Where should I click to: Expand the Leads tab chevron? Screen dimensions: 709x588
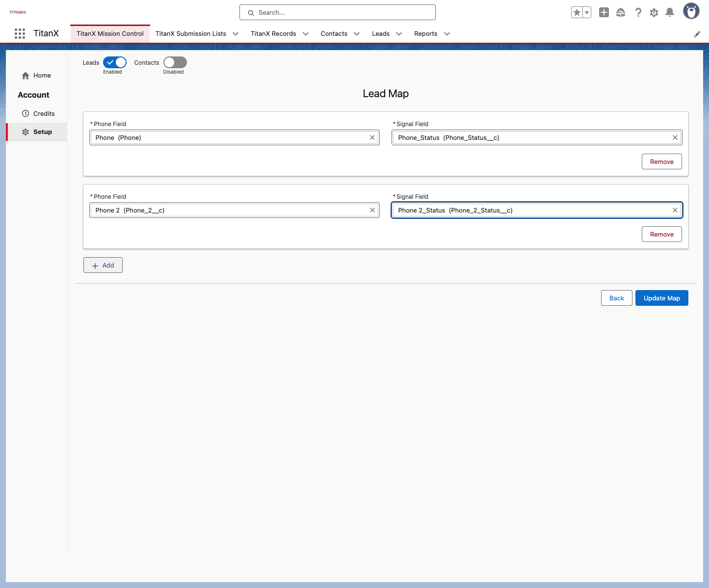pos(399,34)
